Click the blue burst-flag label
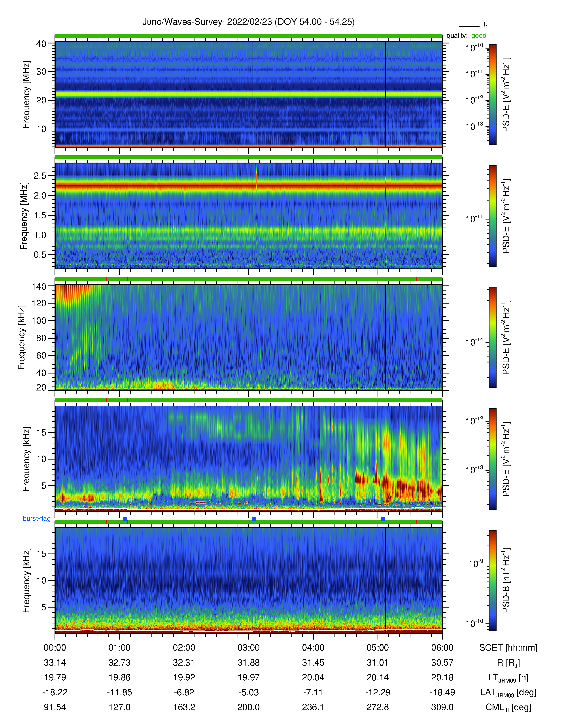The height and width of the screenshot is (728, 563). (x=37, y=518)
